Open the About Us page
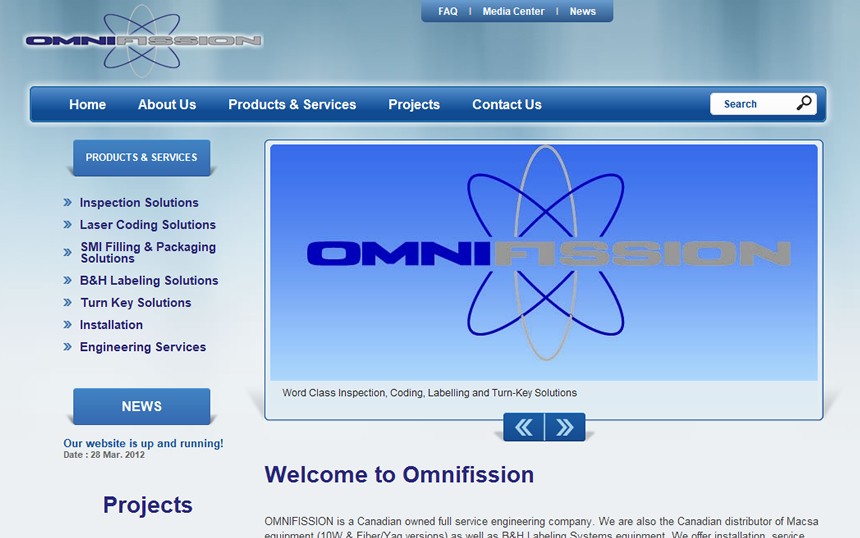 (x=167, y=104)
